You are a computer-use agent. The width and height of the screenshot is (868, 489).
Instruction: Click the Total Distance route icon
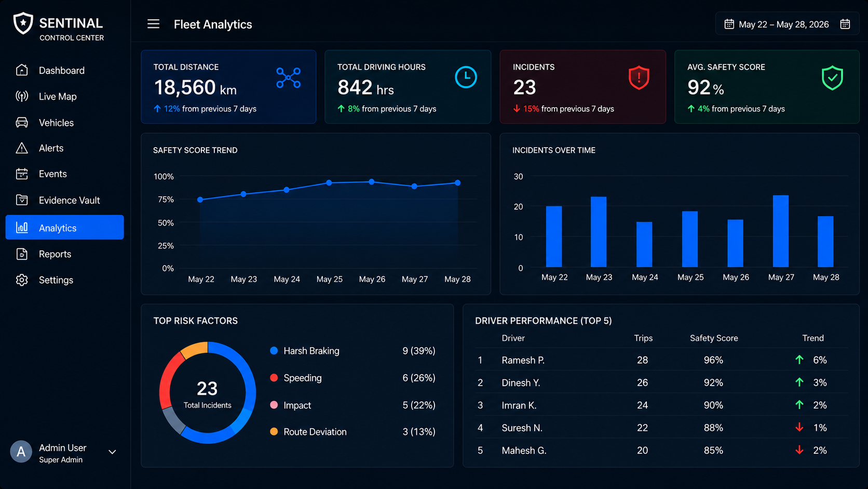tap(289, 78)
